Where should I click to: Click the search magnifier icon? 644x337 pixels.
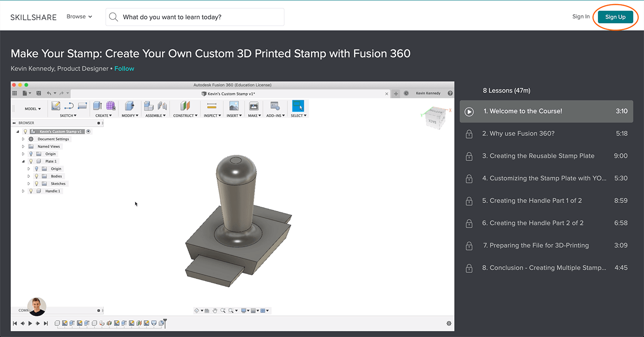click(114, 17)
